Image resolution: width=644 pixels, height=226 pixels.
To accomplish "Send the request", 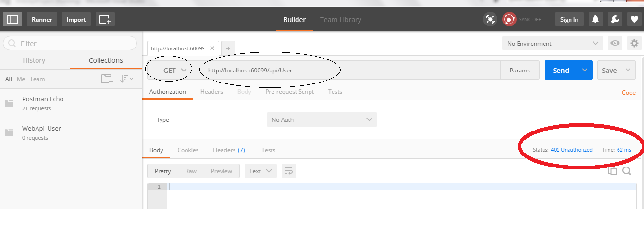I will click(561, 70).
